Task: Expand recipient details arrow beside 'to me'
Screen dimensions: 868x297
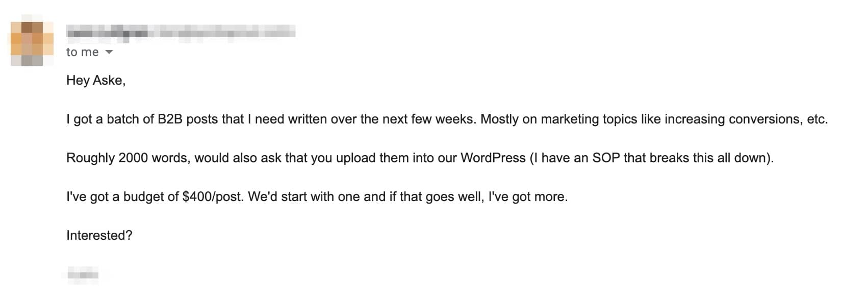Action: click(109, 53)
